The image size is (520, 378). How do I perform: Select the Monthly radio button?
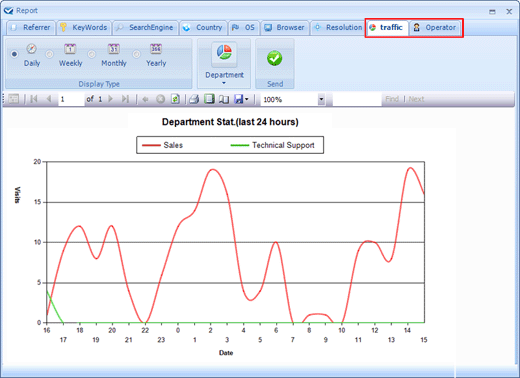coord(92,54)
